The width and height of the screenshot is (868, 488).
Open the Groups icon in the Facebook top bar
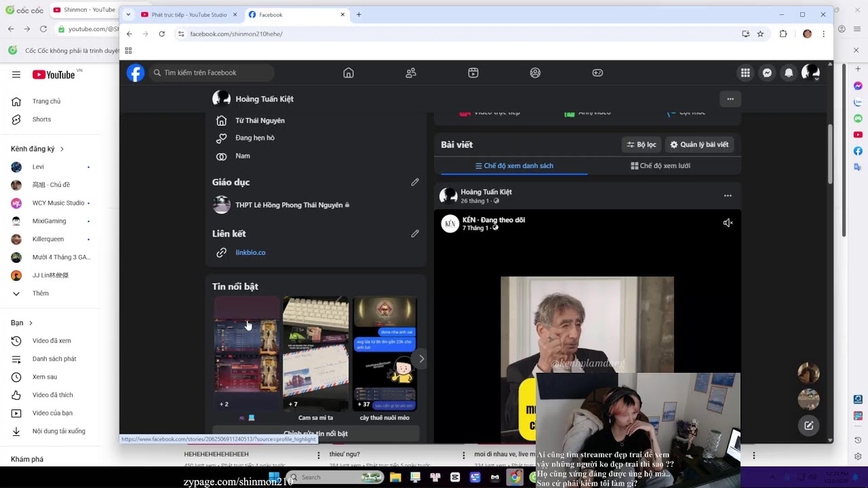(536, 73)
